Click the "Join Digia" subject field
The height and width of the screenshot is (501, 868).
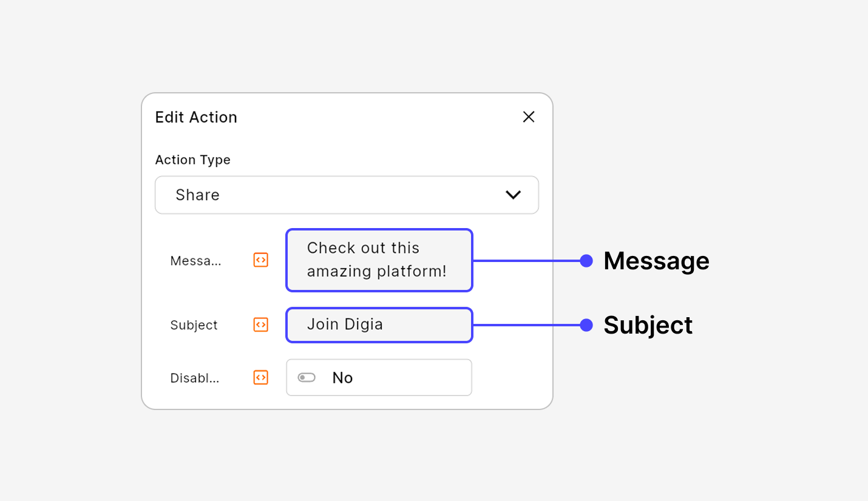point(379,325)
